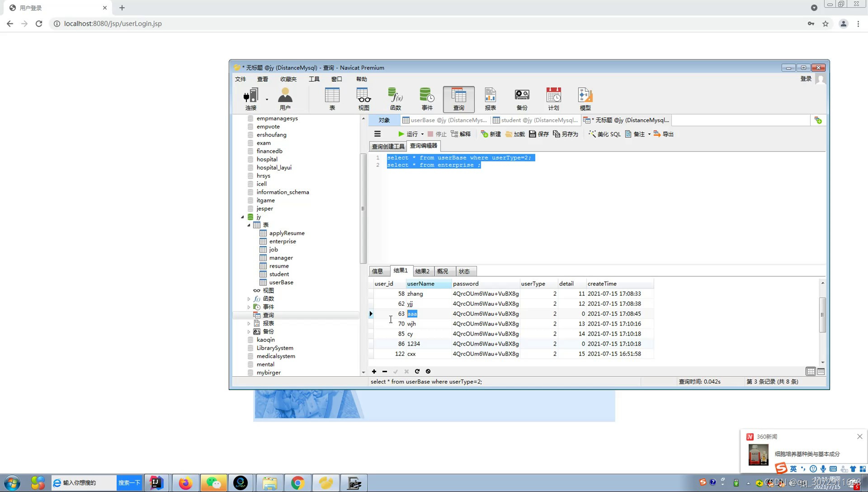Switch to the 对象 tab
This screenshot has width=868, height=492.
click(384, 120)
